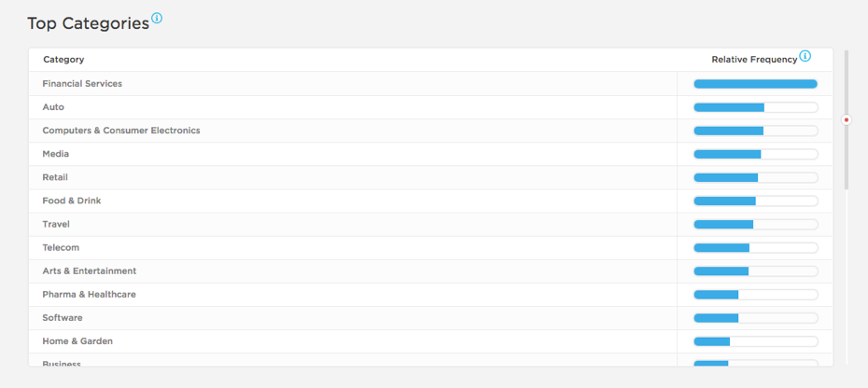The width and height of the screenshot is (868, 388).
Task: Select the Auto category row
Action: click(53, 107)
